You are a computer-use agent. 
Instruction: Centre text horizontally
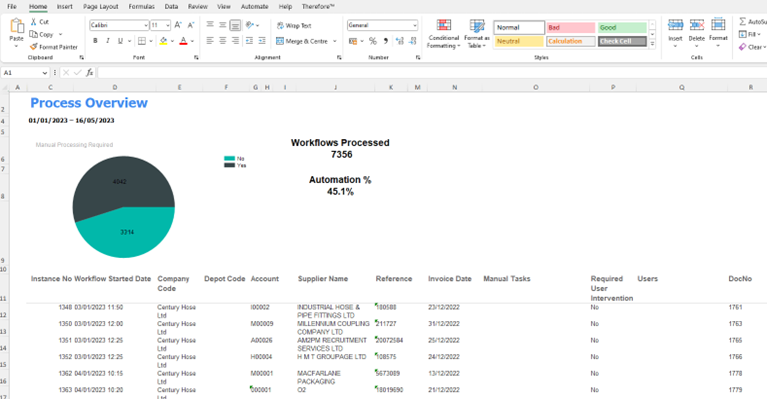tap(223, 41)
